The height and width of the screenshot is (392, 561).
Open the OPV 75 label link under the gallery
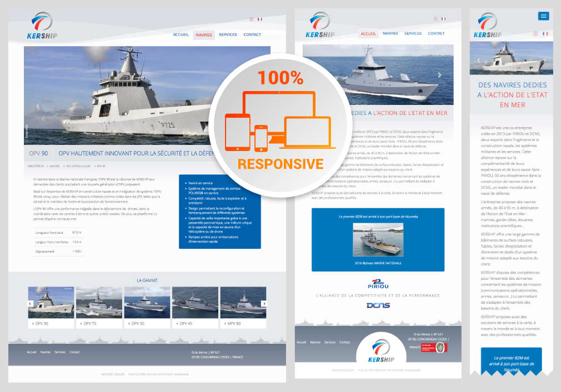point(89,323)
